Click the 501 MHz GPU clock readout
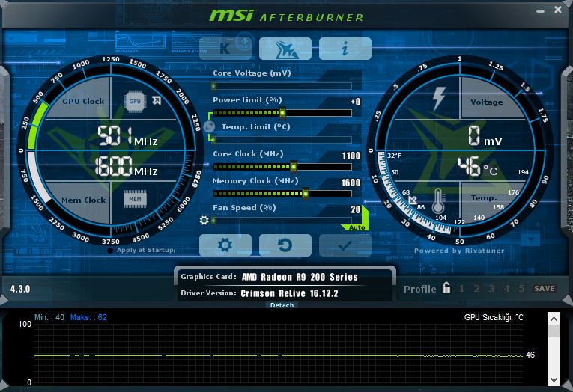The height and width of the screenshot is (392, 573). [127, 135]
